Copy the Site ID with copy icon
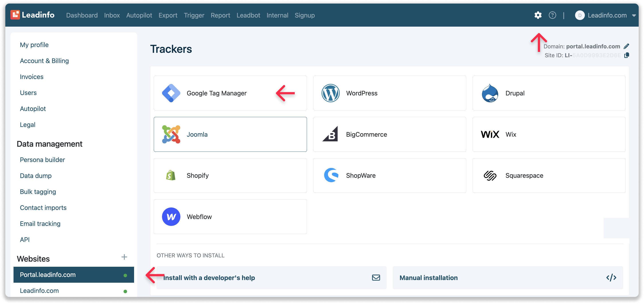The width and height of the screenshot is (644, 304). [x=626, y=55]
